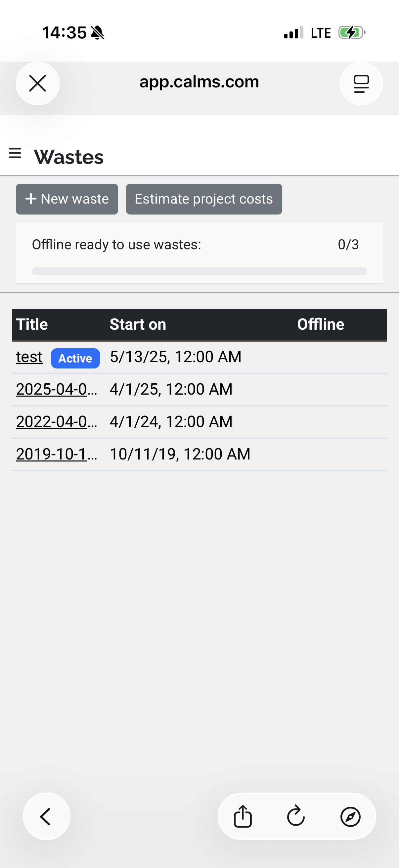Click the Start on column header
The width and height of the screenshot is (399, 868).
(x=138, y=324)
